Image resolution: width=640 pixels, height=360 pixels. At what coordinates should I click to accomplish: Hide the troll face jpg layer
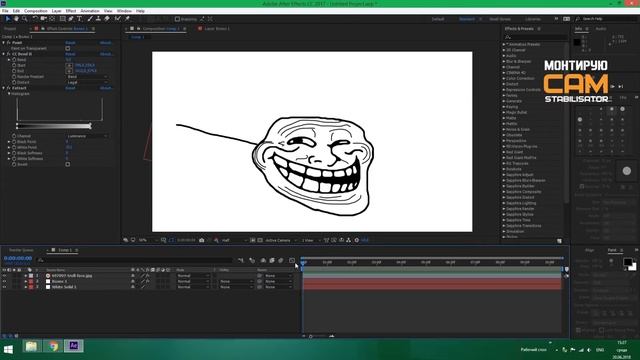pos(4,276)
